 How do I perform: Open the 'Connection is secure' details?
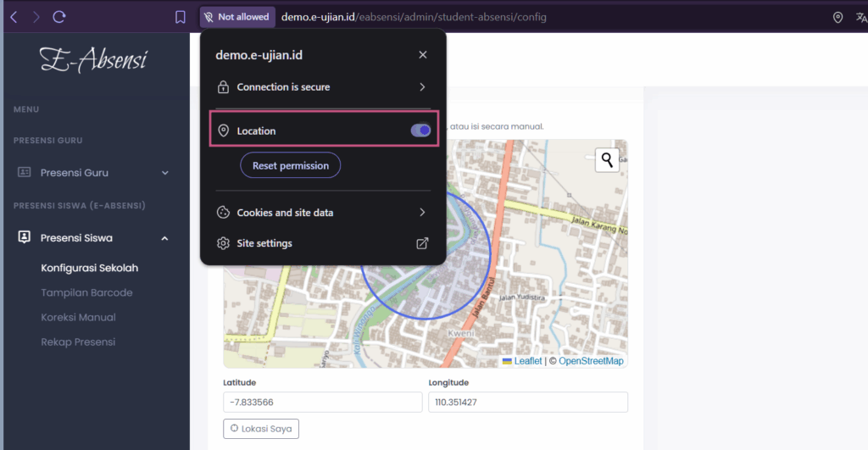coord(323,87)
